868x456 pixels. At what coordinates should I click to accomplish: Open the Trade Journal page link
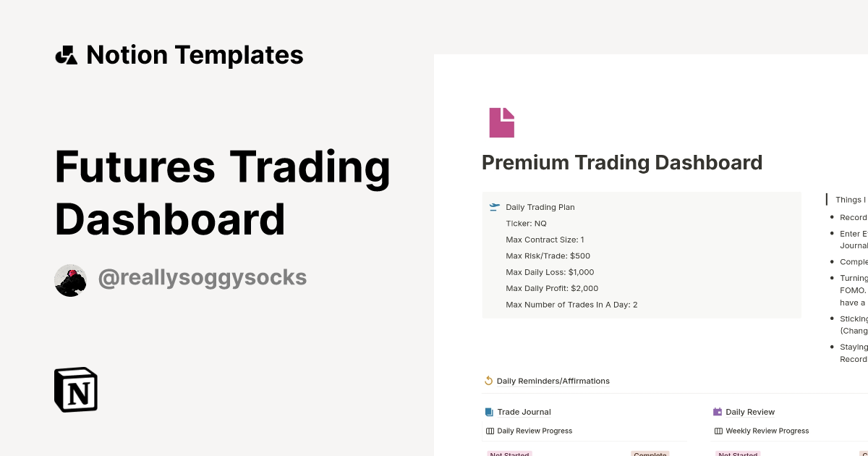(524, 411)
